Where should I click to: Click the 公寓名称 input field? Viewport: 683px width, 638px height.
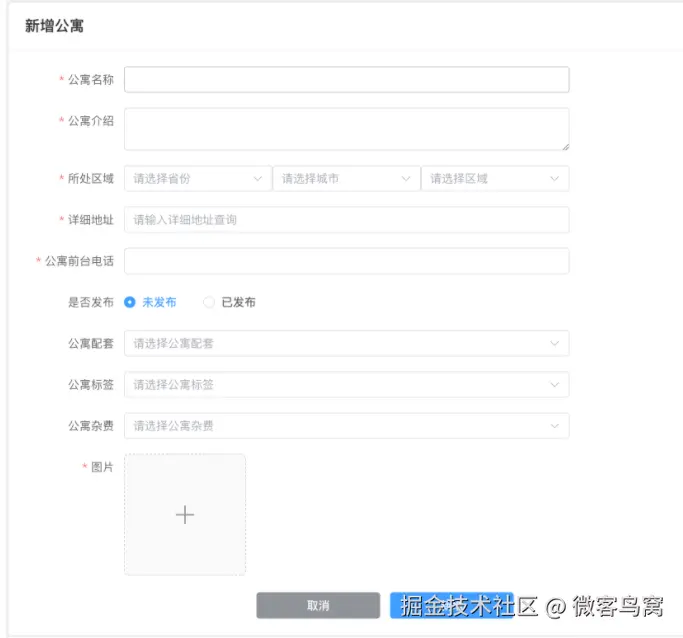tap(346, 80)
